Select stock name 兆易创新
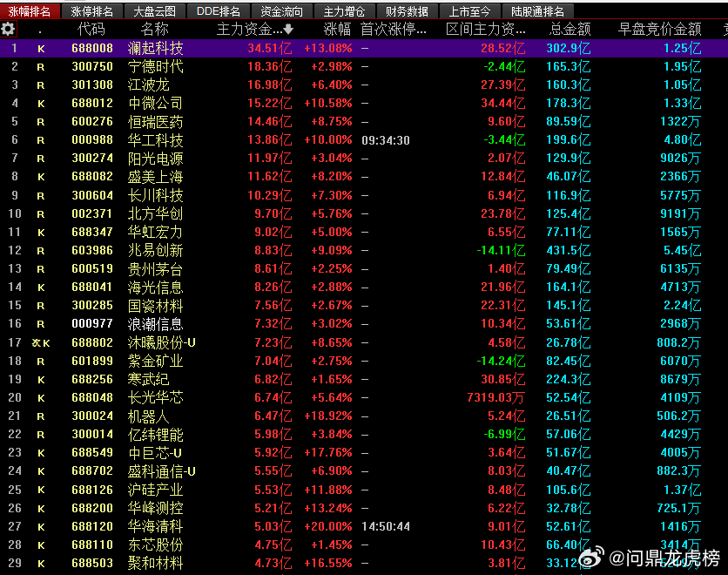728x575 pixels. pos(156,251)
